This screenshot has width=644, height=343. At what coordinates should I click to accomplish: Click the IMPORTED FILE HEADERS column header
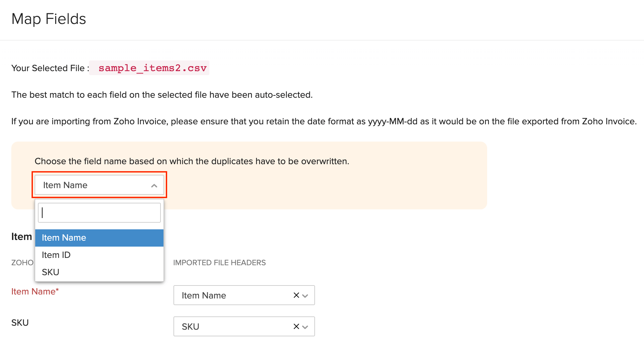[x=219, y=263]
